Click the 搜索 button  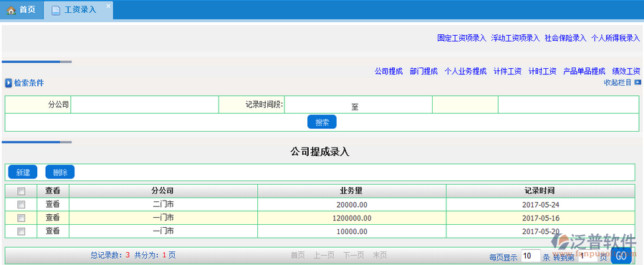(322, 122)
